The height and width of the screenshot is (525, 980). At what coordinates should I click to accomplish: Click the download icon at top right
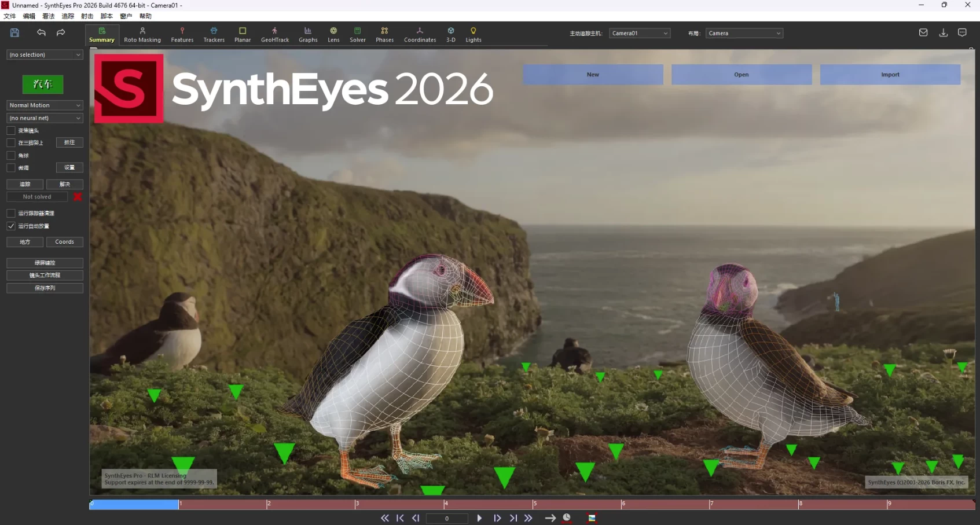[943, 33]
